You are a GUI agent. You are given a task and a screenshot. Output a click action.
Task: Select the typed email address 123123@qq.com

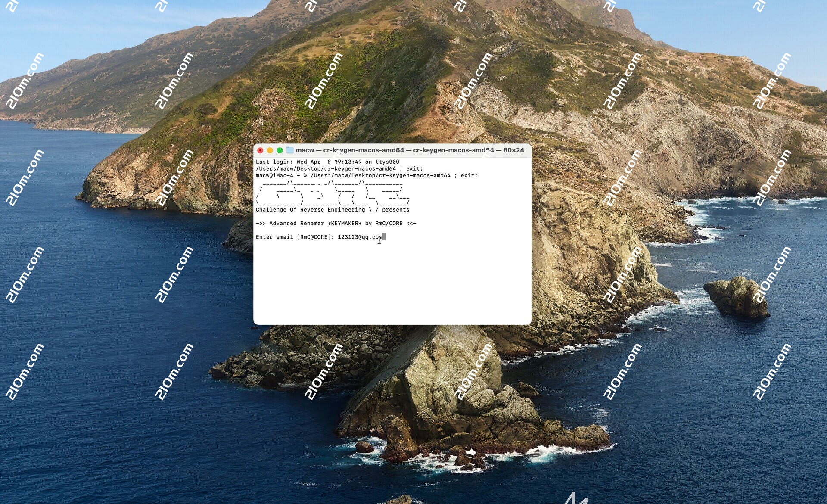[360, 237]
